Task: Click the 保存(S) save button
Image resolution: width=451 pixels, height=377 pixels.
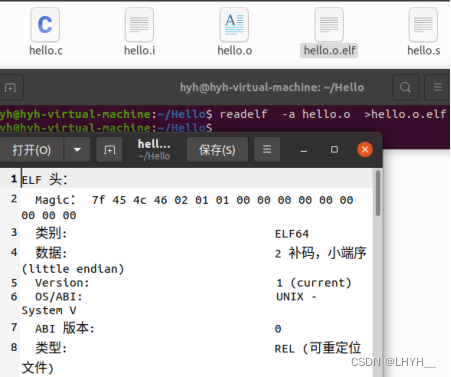Action: [x=217, y=150]
